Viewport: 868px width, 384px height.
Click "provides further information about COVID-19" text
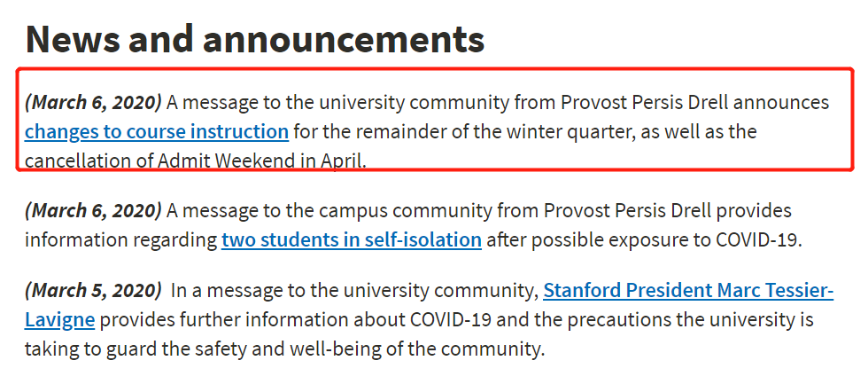pyautogui.click(x=295, y=320)
